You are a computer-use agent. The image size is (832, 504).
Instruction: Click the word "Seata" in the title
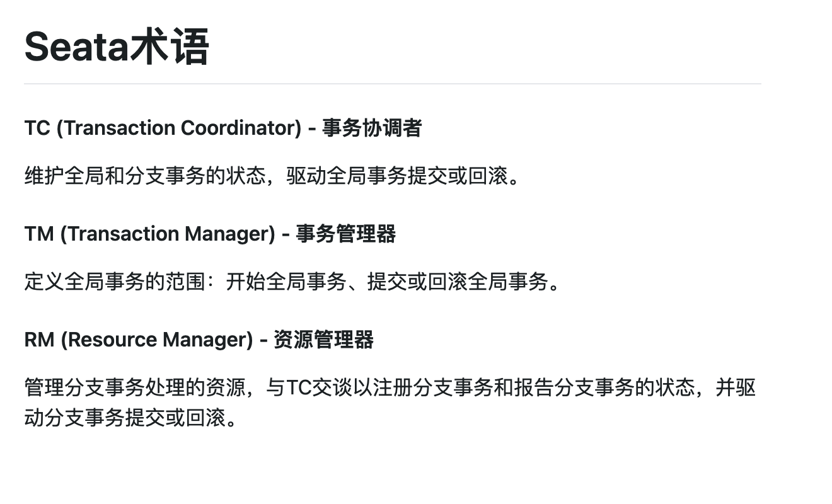76,47
